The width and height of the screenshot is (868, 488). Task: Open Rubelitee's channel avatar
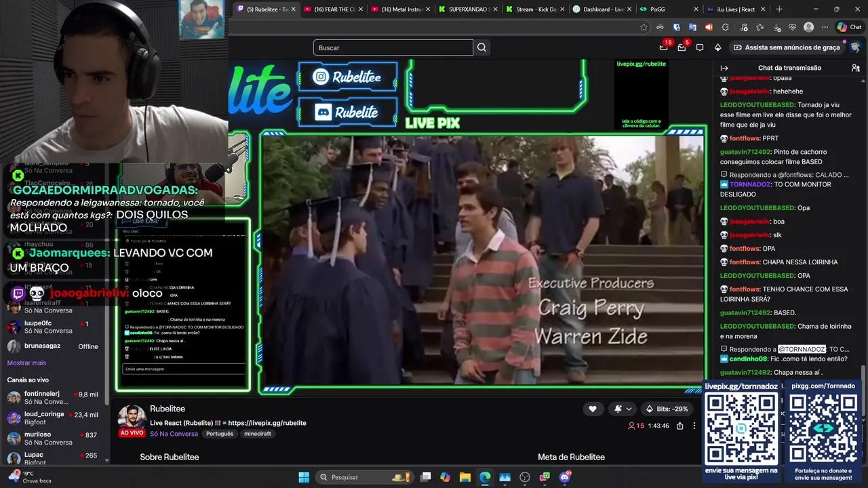(x=132, y=418)
